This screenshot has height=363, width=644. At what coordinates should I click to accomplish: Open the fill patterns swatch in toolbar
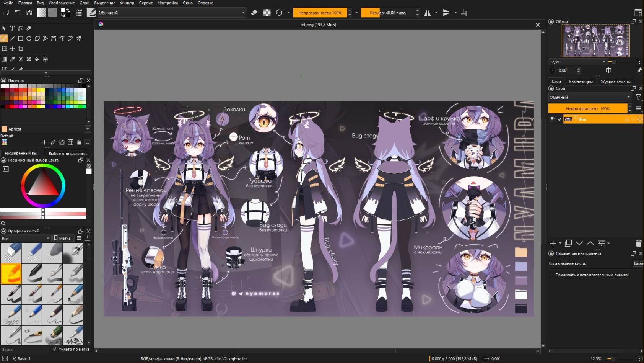coord(52,13)
